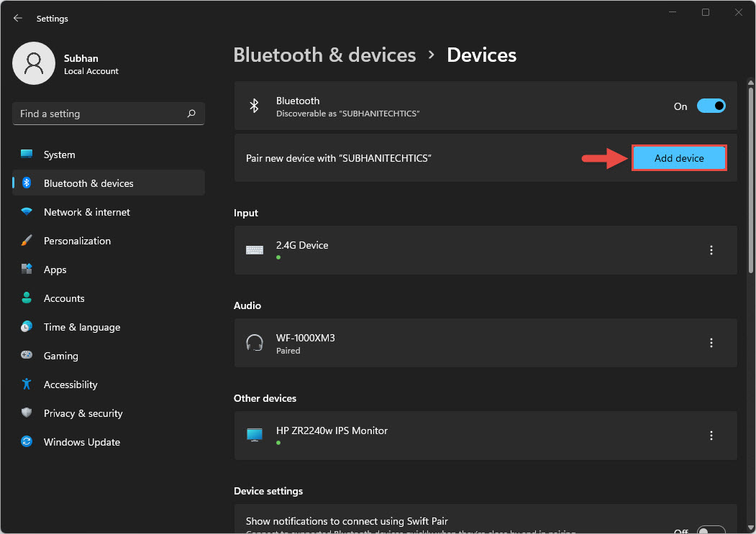756x534 pixels.
Task: Click the Accounts person icon
Action: pyautogui.click(x=27, y=298)
